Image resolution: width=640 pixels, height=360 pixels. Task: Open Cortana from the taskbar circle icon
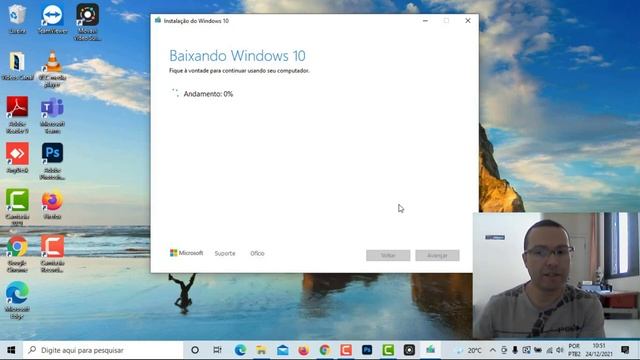click(195, 350)
